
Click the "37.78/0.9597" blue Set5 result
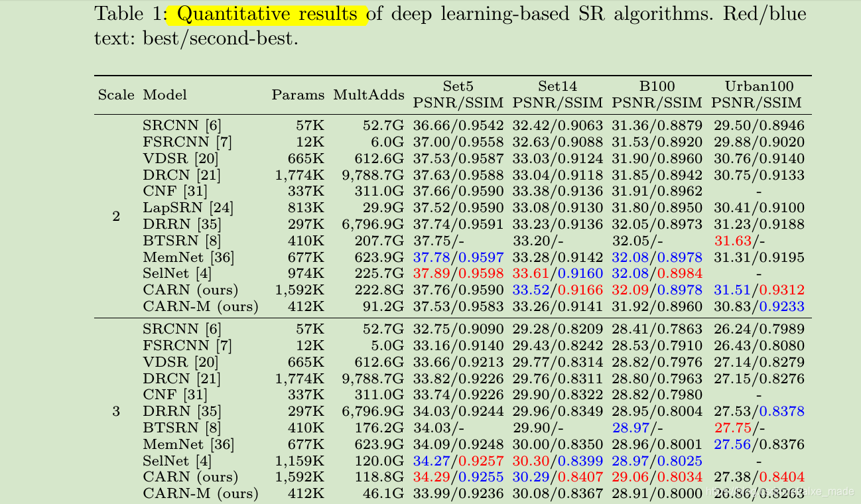coord(458,257)
